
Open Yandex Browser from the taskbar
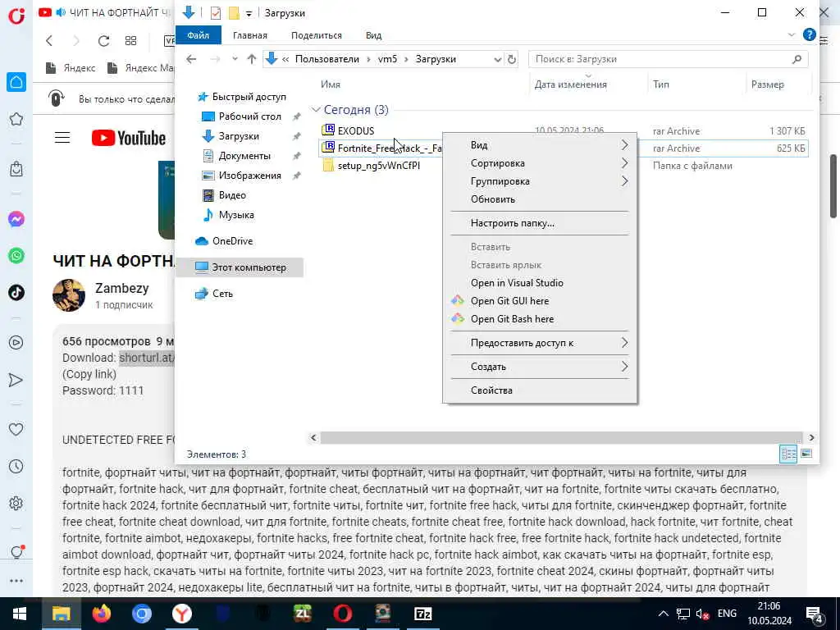pos(181,614)
